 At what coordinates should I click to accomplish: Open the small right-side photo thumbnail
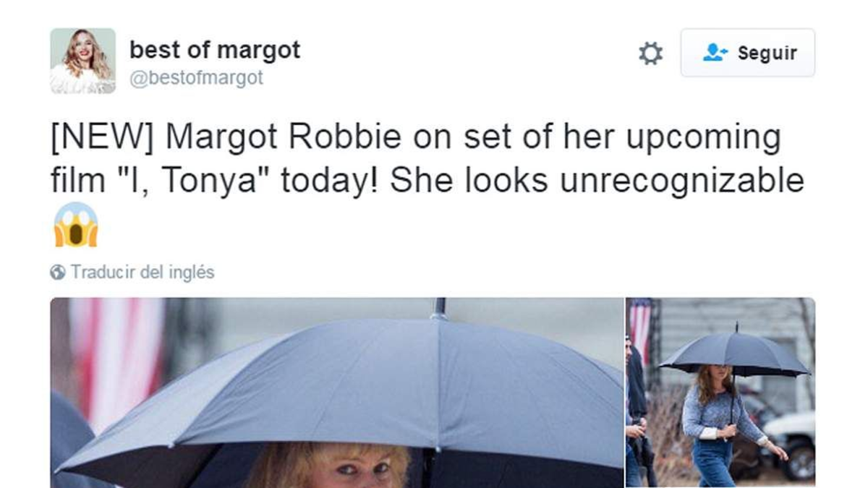click(720, 393)
